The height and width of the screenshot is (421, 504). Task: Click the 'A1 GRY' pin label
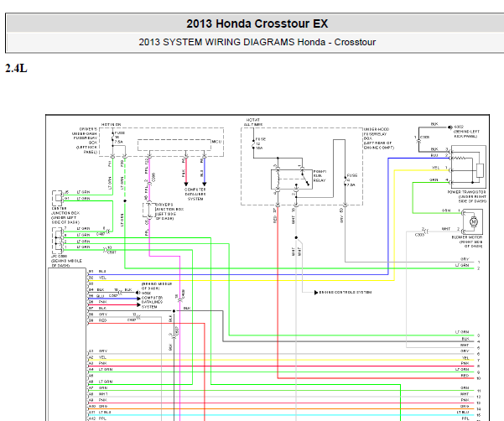click(98, 351)
